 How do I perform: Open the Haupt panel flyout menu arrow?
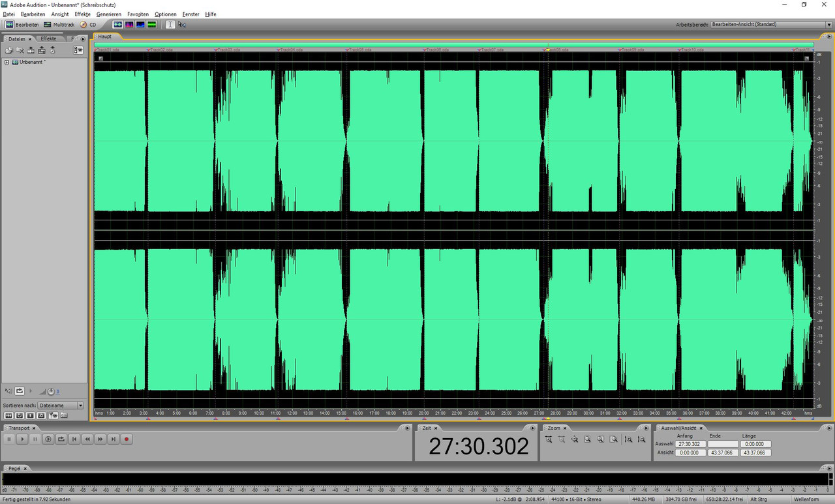(828, 37)
